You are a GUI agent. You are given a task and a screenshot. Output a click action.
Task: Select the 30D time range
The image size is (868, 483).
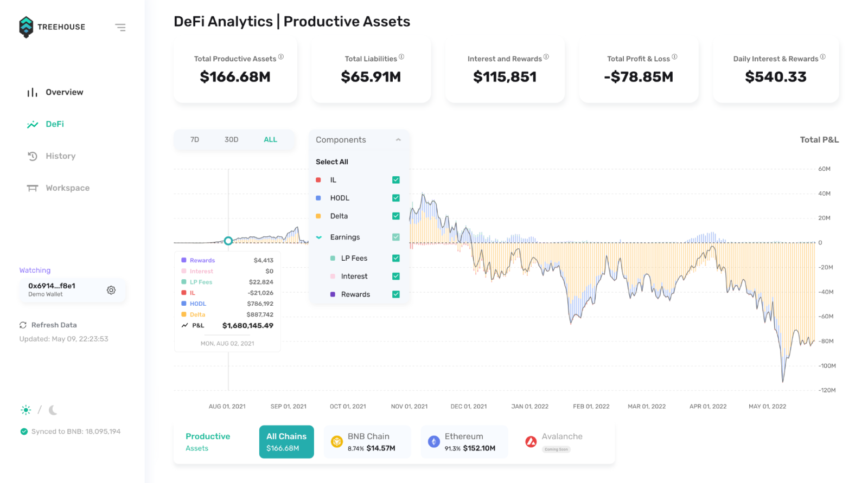(x=231, y=140)
